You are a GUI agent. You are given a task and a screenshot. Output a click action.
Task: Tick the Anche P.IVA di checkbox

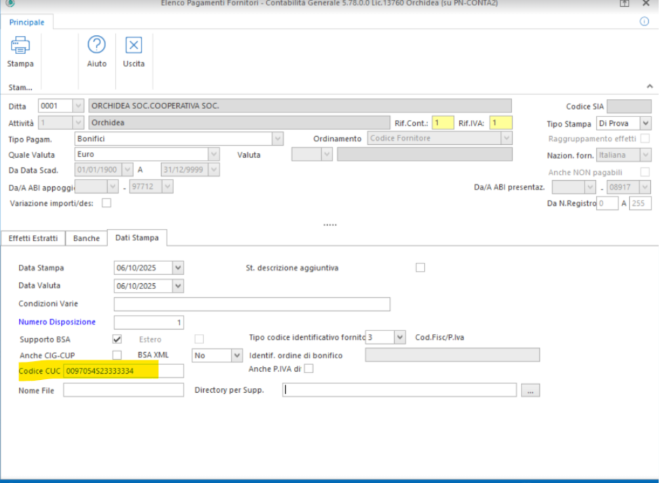tap(309, 369)
